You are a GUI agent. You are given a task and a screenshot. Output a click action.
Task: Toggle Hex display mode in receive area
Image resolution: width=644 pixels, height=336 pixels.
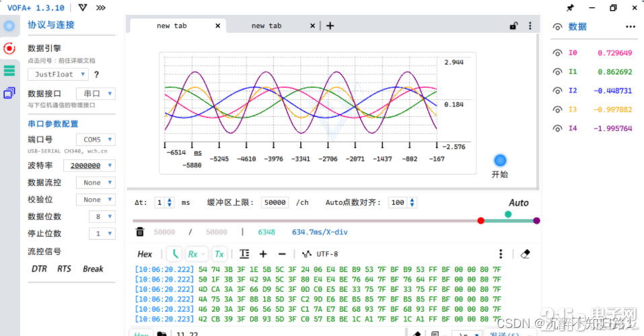pyautogui.click(x=145, y=254)
